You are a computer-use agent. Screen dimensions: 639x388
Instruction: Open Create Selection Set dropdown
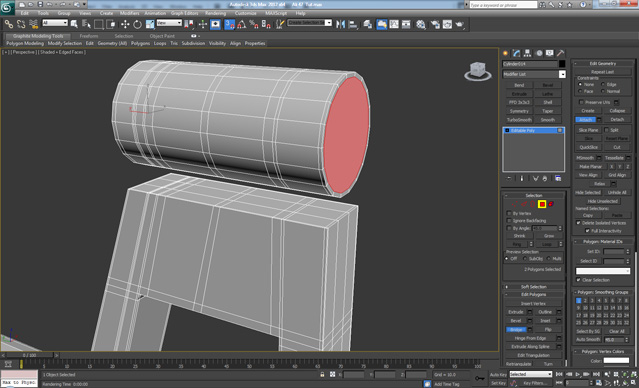310,23
